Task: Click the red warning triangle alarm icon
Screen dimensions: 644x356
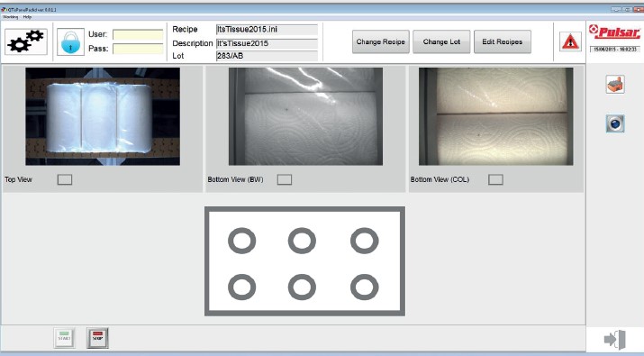Action: (570, 41)
